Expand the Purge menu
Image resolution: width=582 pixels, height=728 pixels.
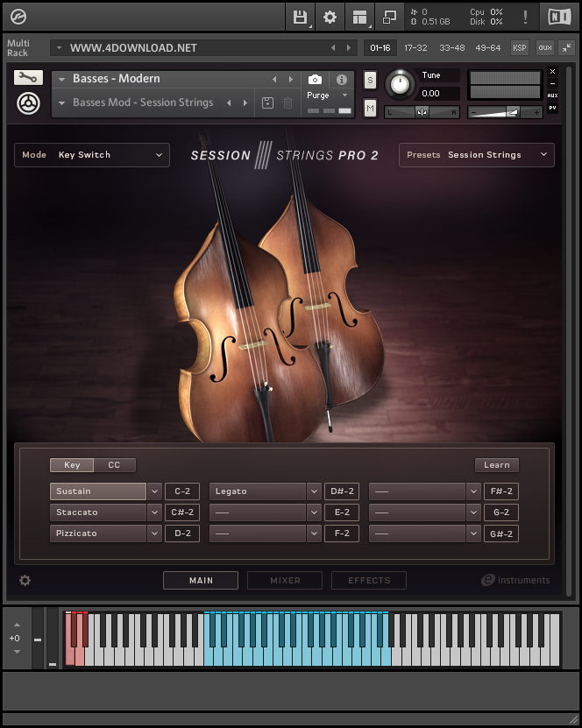[328, 95]
